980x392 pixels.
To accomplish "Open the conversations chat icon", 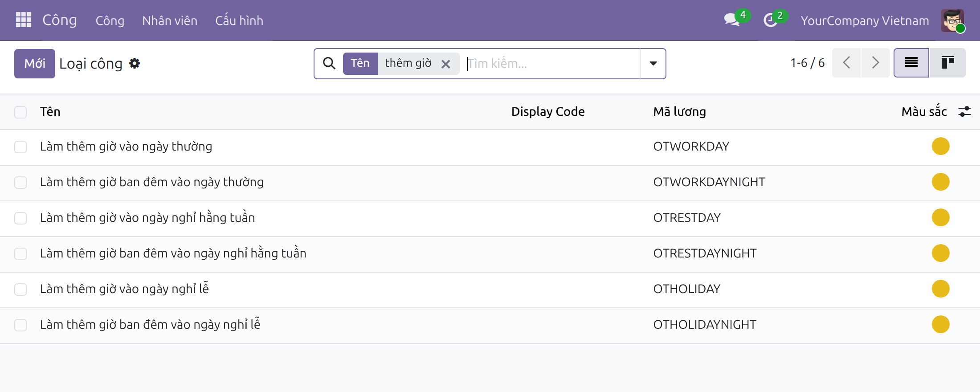I will [x=731, y=20].
